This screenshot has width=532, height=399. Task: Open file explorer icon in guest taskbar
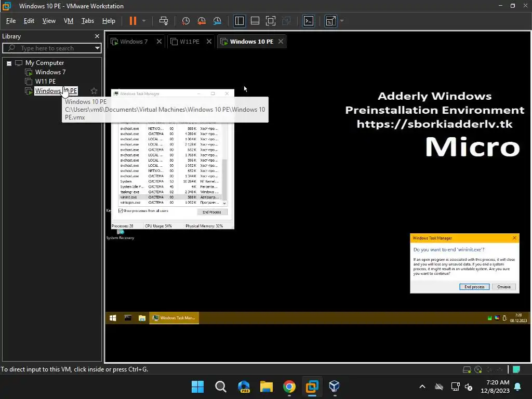[142, 318]
